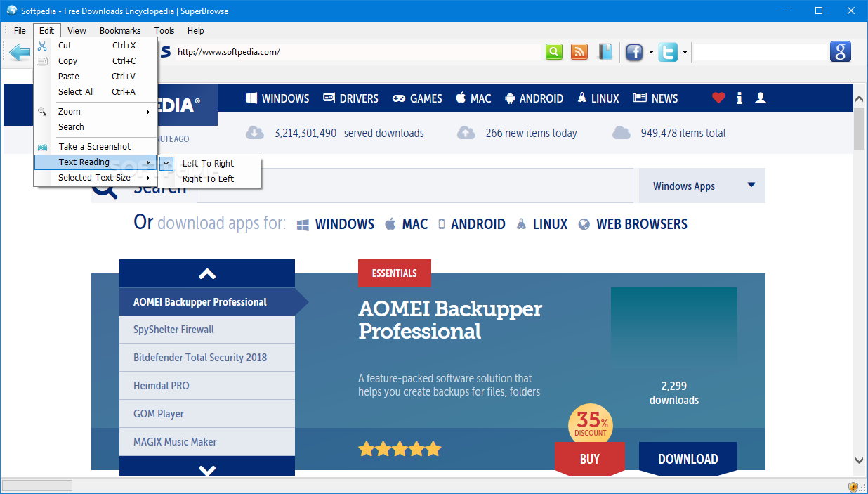Click the URL address bar field
This screenshot has height=494, width=868.
358,52
